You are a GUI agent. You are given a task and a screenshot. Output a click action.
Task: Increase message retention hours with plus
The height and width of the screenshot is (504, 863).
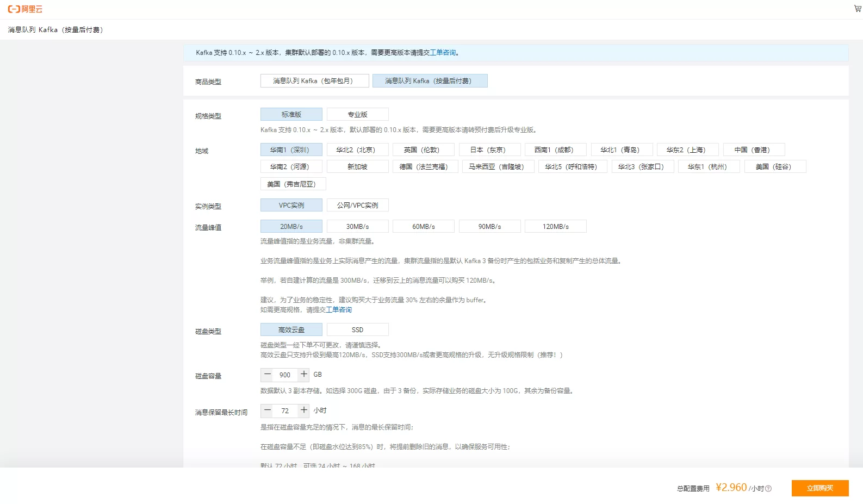[x=303, y=410]
